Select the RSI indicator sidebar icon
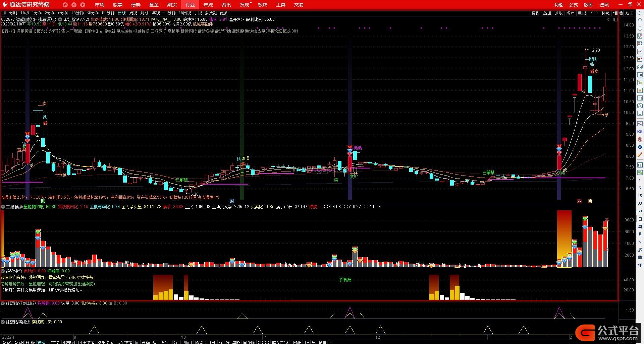 click(640, 131)
